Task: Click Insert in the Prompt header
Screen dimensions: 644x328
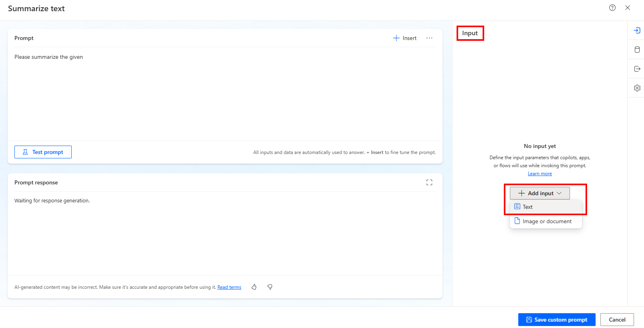Action: [x=405, y=38]
